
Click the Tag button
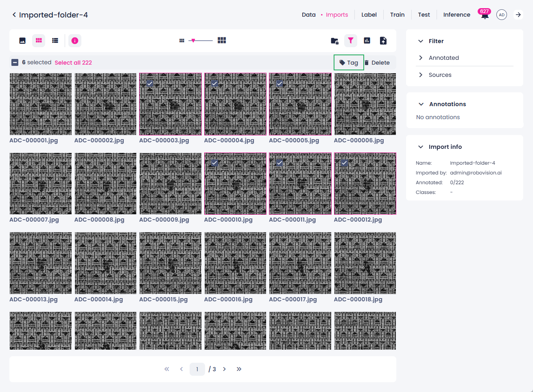349,63
